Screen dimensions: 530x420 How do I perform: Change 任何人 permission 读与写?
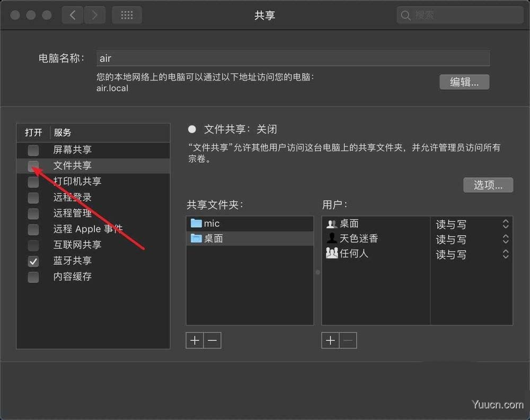pos(451,254)
